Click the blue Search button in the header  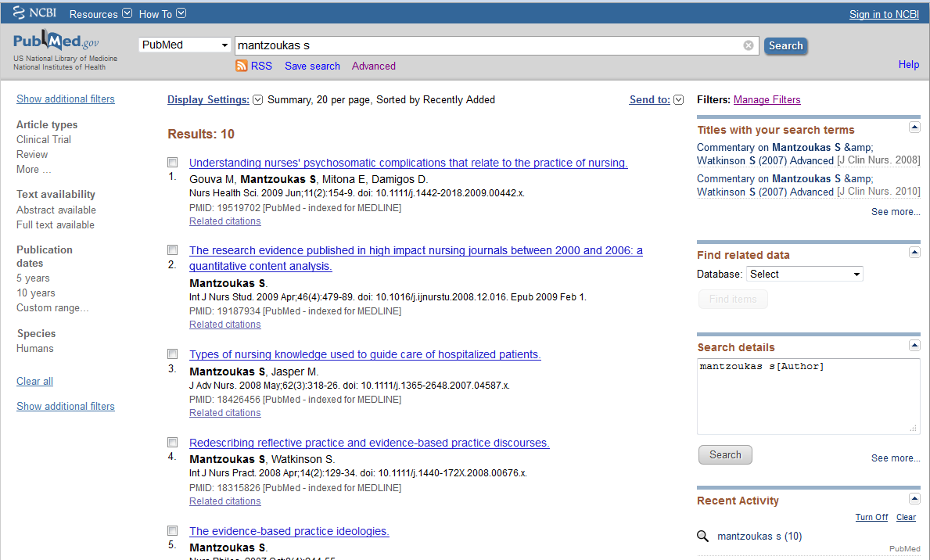785,45
